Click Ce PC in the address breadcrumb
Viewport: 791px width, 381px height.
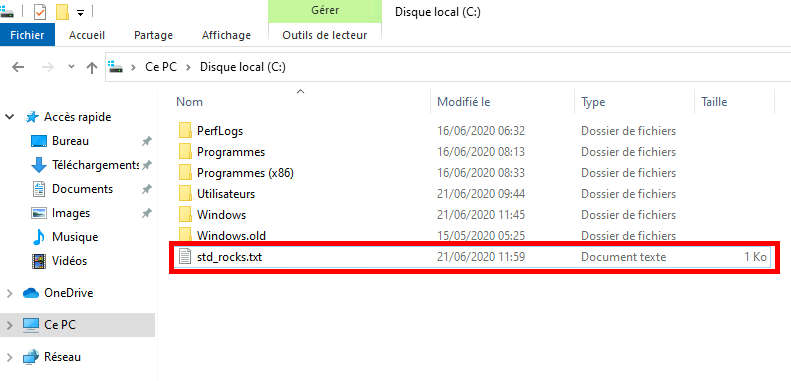[x=161, y=67]
